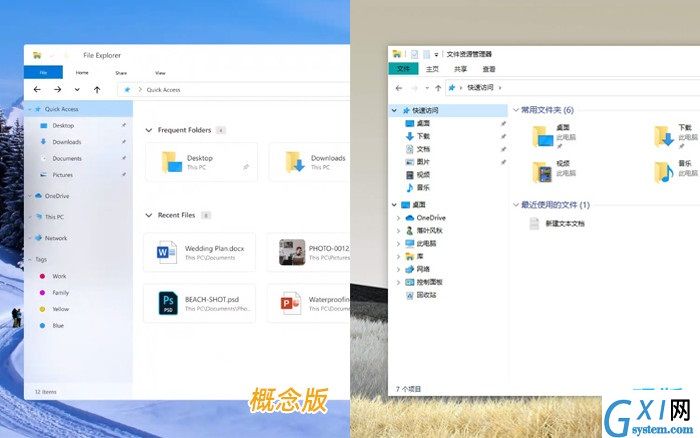Expand the 库 node in the Chinese sidebar
The height and width of the screenshot is (438, 700).
click(x=398, y=256)
